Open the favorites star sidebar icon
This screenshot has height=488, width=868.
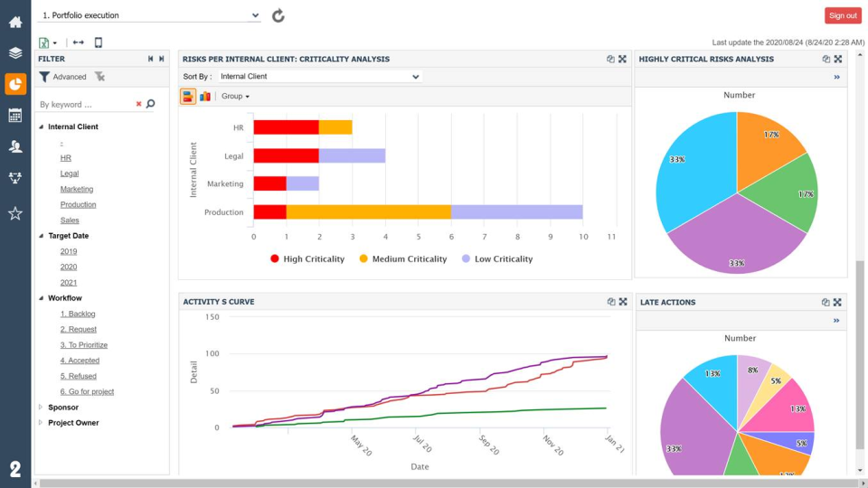(x=15, y=213)
